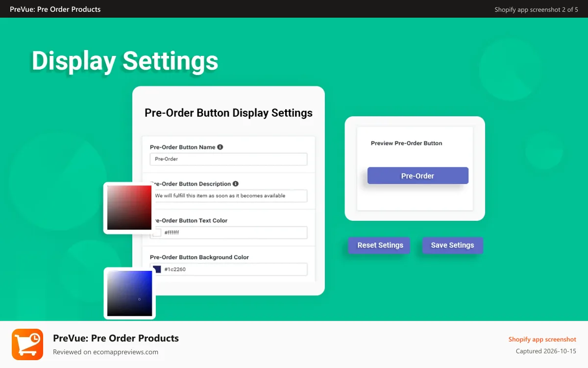This screenshot has height=368, width=588.
Task: Click the top bar PreVue: Pre Order Products title
Action: click(x=55, y=9)
